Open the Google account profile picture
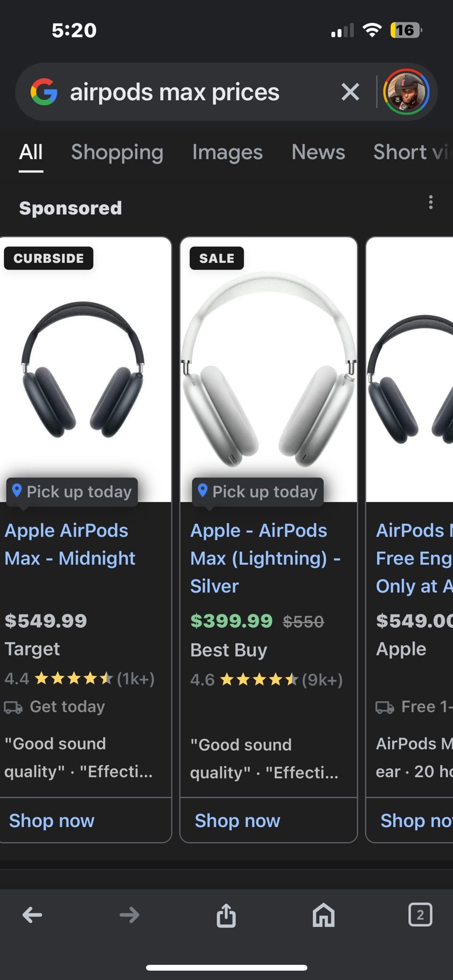 pos(407,92)
